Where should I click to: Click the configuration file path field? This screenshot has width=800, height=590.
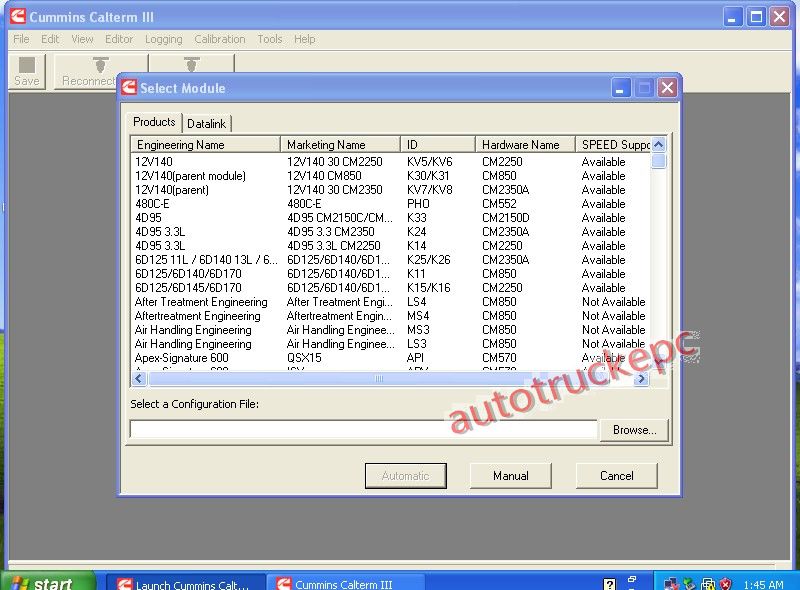363,429
